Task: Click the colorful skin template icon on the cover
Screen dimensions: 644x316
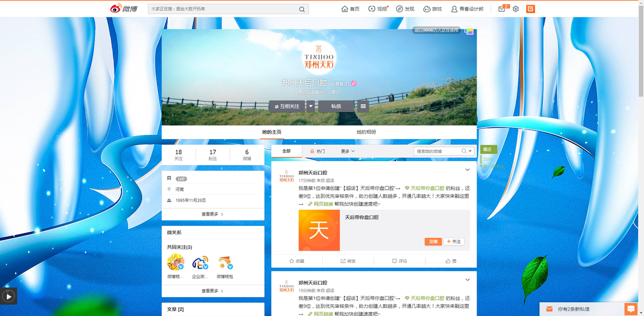Action: 469,31
